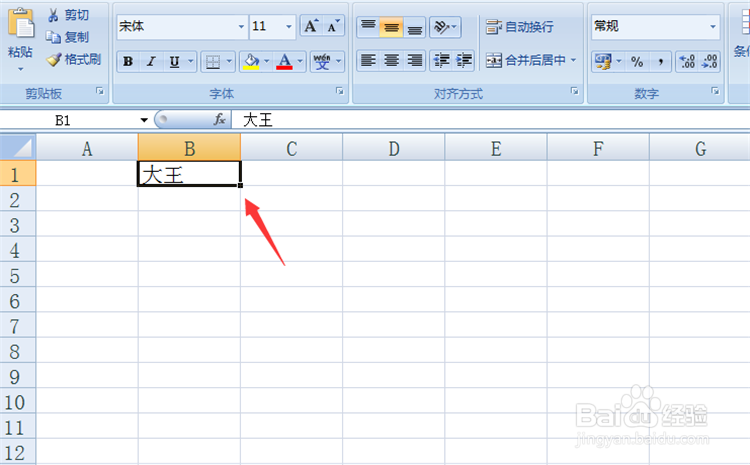Open accounting format options arrow
Screen dimensions: 750x465
click(619, 61)
